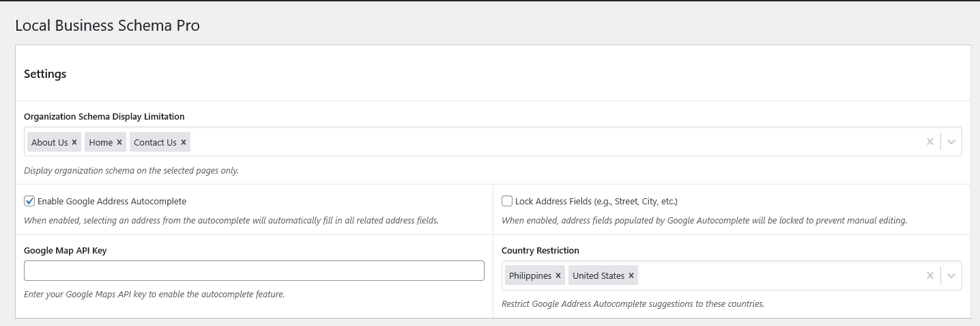Remove the Contact Us tag
This screenshot has height=326, width=980.
coord(184,142)
